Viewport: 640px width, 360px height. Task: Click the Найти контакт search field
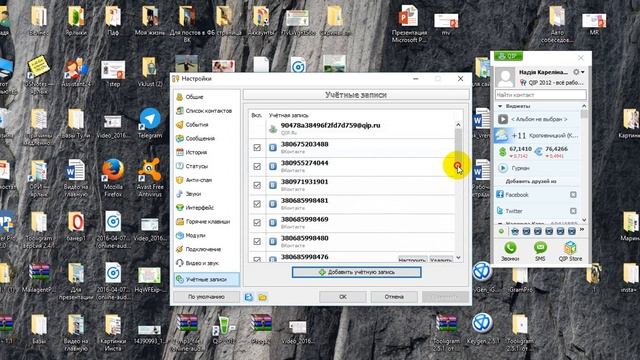(541, 95)
